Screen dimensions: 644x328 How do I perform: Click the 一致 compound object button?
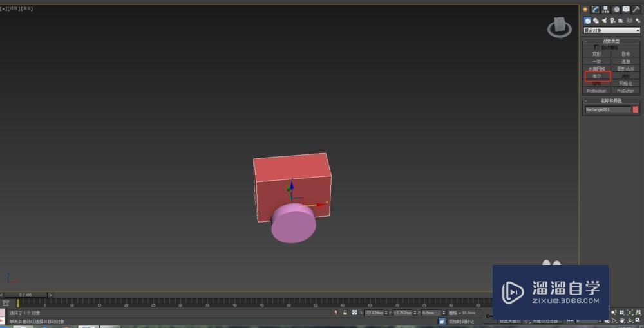click(597, 61)
